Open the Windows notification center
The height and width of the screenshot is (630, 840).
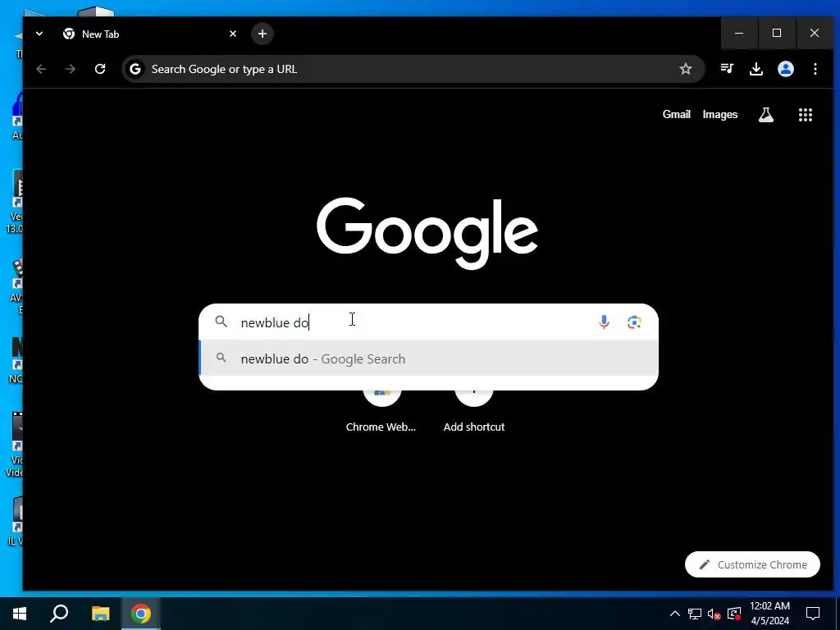click(813, 614)
